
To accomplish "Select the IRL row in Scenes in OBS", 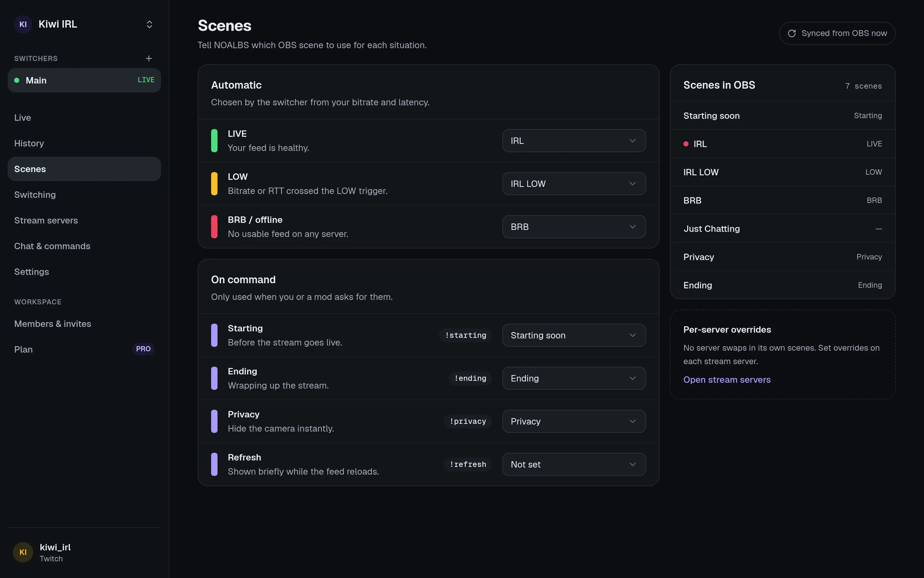I will 782,144.
